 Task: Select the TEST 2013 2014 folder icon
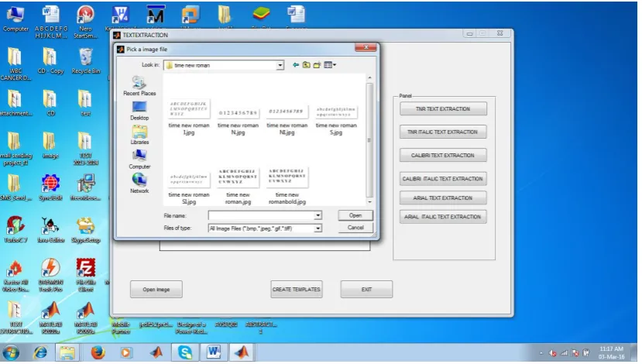(85, 149)
